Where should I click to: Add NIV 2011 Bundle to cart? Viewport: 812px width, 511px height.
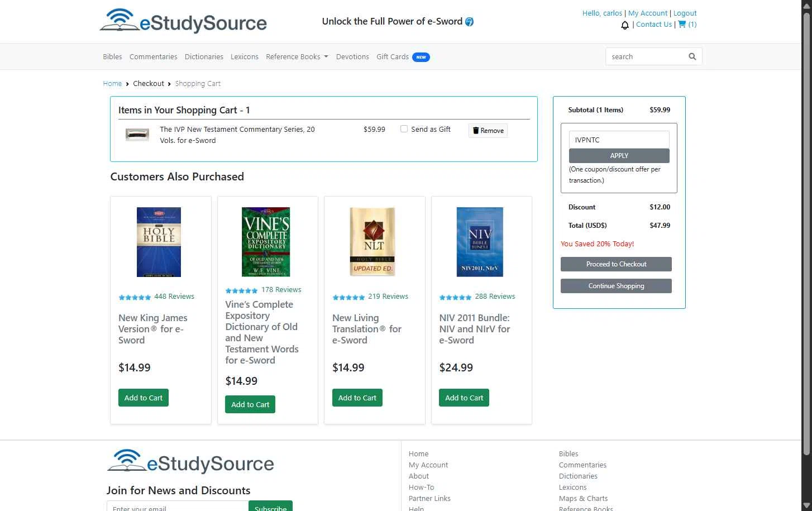464,398
